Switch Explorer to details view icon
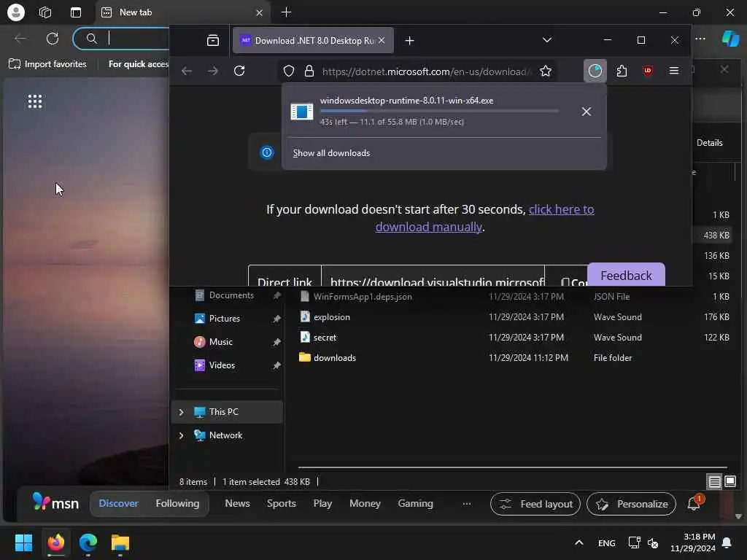Image resolution: width=747 pixels, height=560 pixels. [715, 482]
